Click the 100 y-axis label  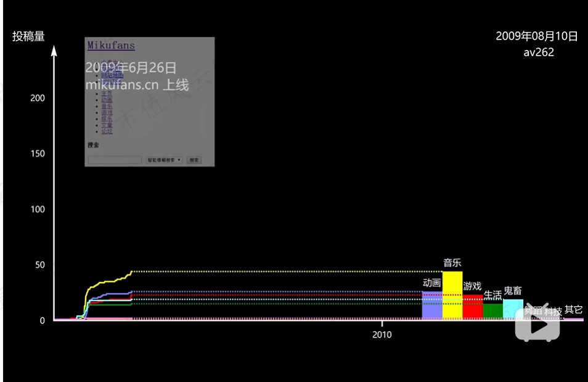[38, 209]
